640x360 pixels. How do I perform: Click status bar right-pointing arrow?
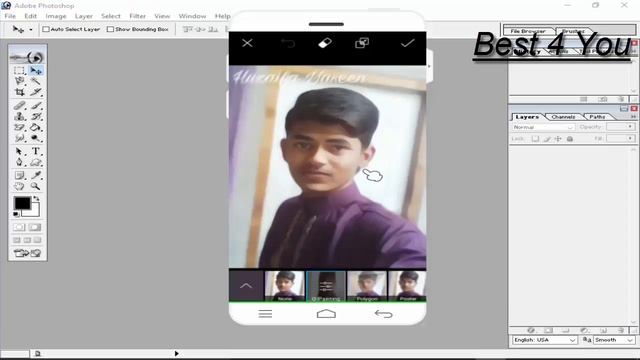176,353
